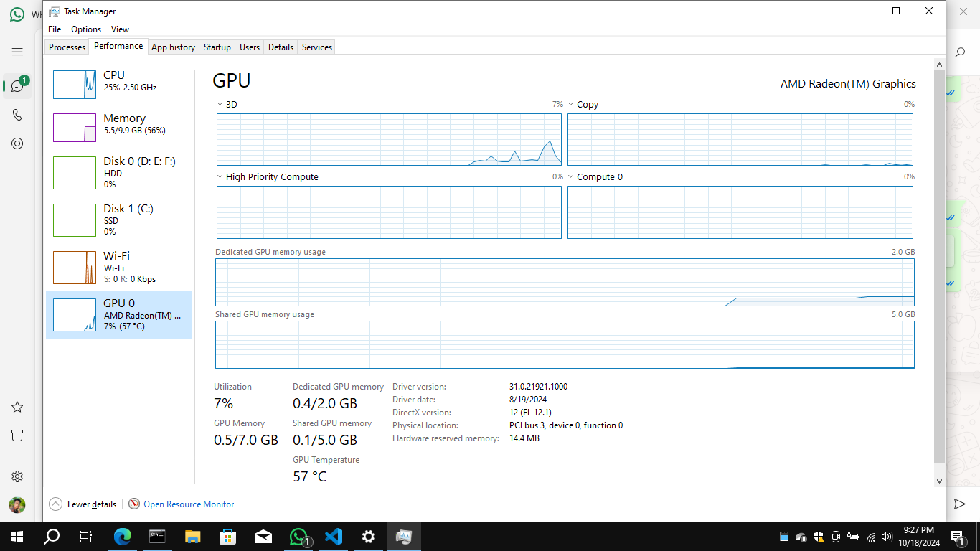Open OneDrive paused tray icon
This screenshot has width=980, height=551.
tap(801, 537)
